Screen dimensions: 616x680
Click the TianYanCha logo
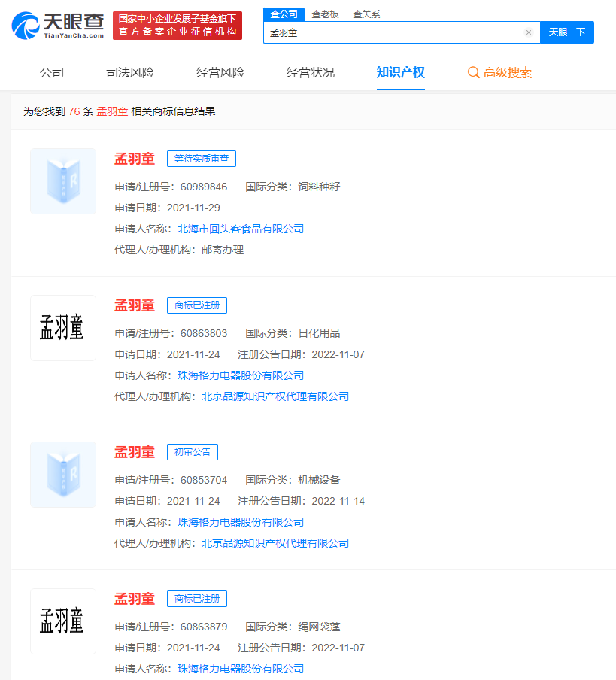coord(58,26)
